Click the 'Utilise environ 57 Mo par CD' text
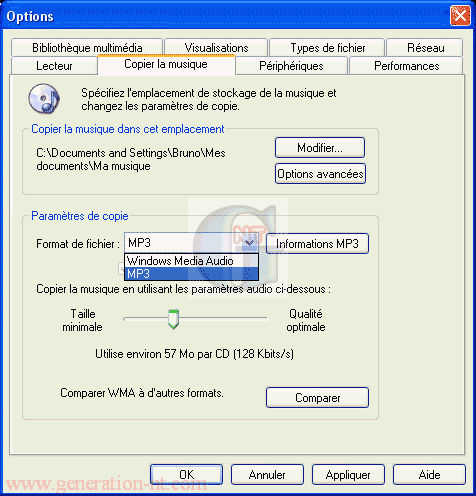Image resolution: width=476 pixels, height=496 pixels. [x=194, y=354]
